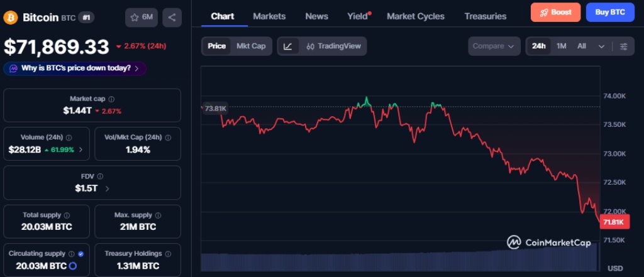Expand more time range options chevron
The image size is (644, 277).
tap(601, 46)
